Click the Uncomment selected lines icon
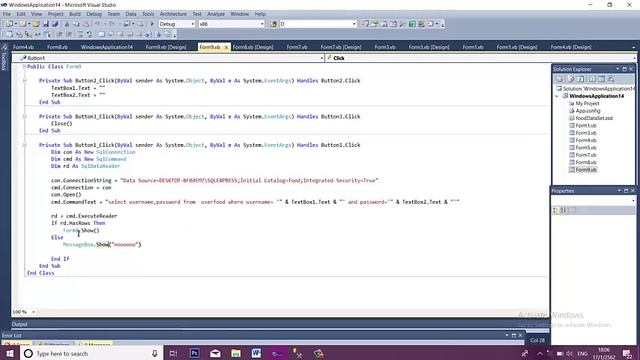The image size is (640, 360). (x=89, y=34)
